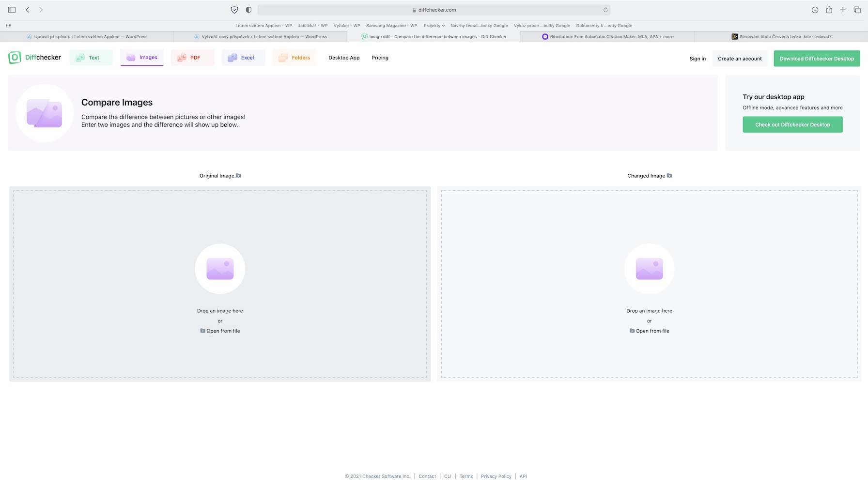The height and width of the screenshot is (488, 868).
Task: Open the Výkaz práce bookmark
Action: (x=542, y=26)
